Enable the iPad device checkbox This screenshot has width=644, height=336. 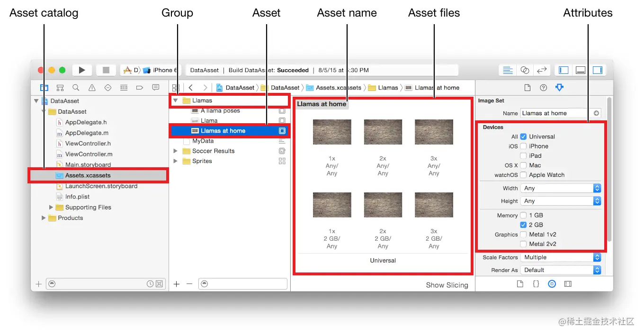(x=523, y=155)
